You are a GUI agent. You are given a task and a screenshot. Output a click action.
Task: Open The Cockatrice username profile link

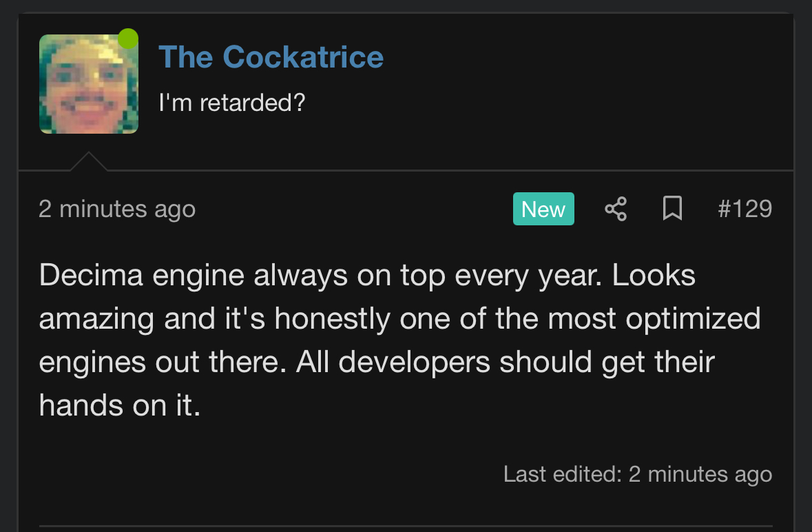pos(271,57)
